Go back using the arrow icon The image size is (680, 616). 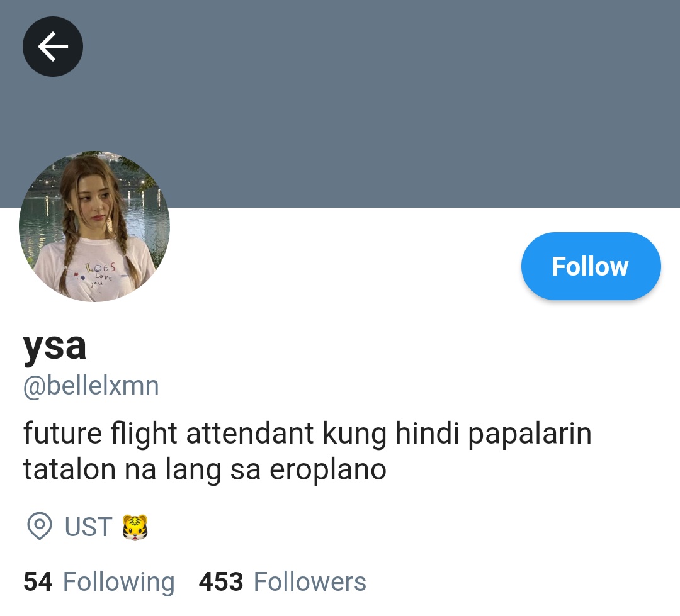(53, 47)
